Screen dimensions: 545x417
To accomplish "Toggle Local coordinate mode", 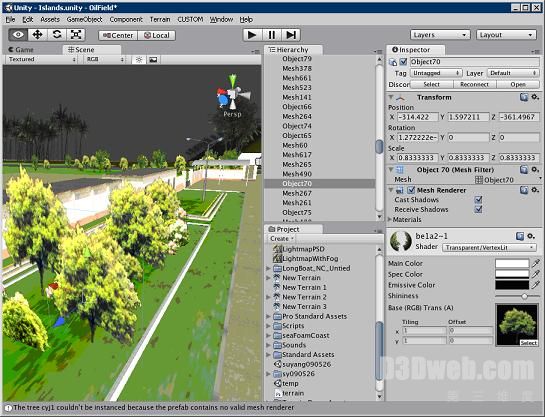I will point(156,35).
